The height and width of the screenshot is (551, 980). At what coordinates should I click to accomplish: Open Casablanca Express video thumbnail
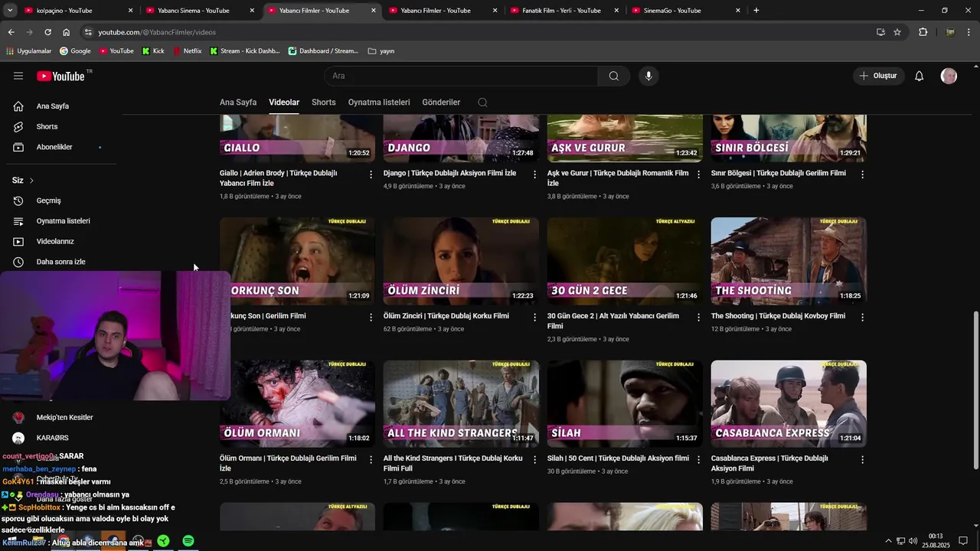tap(789, 404)
